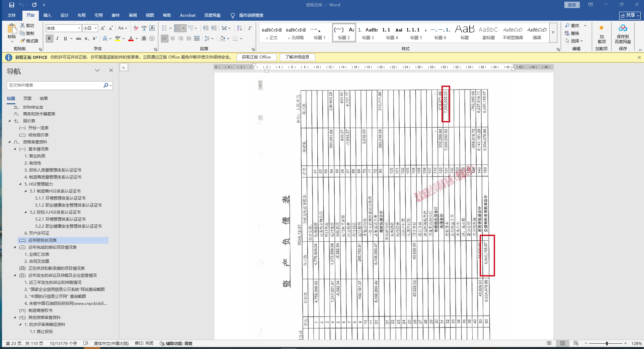The width and height of the screenshot is (644, 349).
Task: Click the strikethrough abc icon
Action: tap(79, 39)
